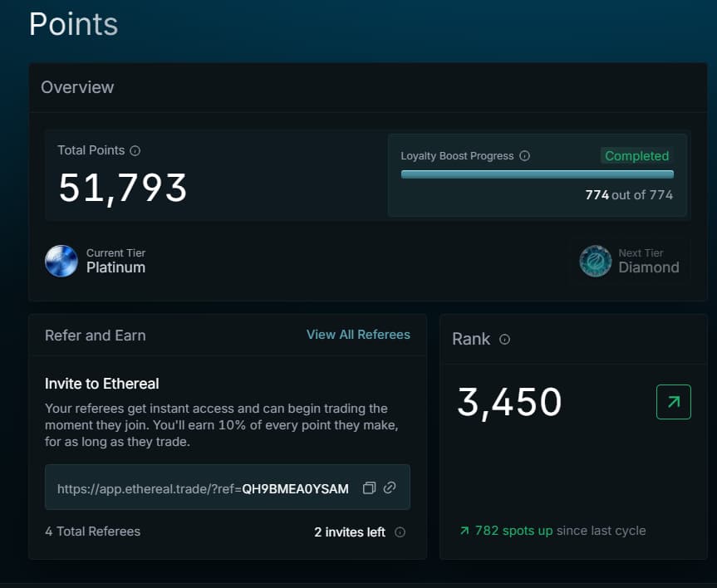Viewport: 717px width, 588px height.
Task: Click the 2 invites left label
Action: tap(349, 532)
